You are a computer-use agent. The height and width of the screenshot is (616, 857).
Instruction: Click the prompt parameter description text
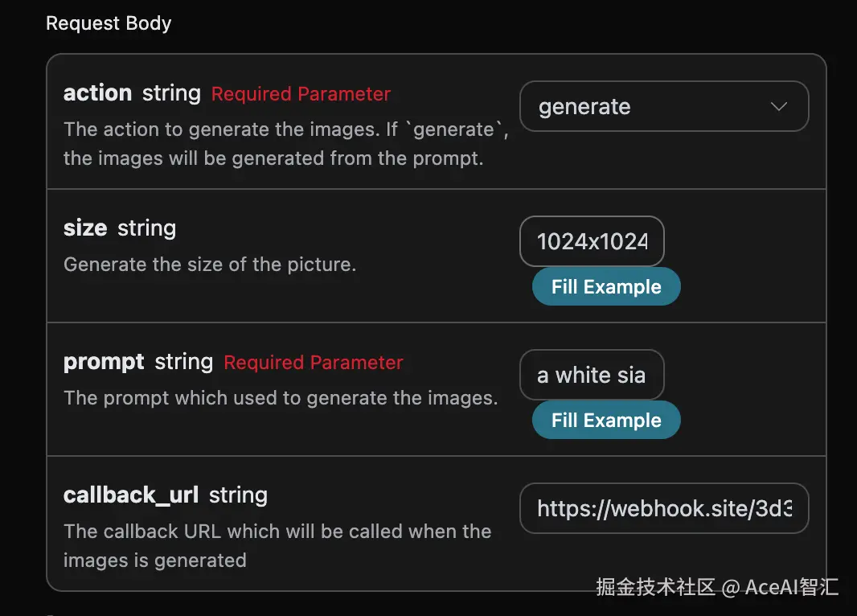tap(280, 398)
